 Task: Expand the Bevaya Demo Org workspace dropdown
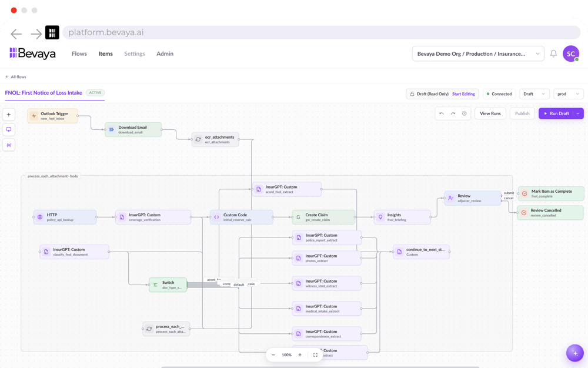tap(478, 53)
